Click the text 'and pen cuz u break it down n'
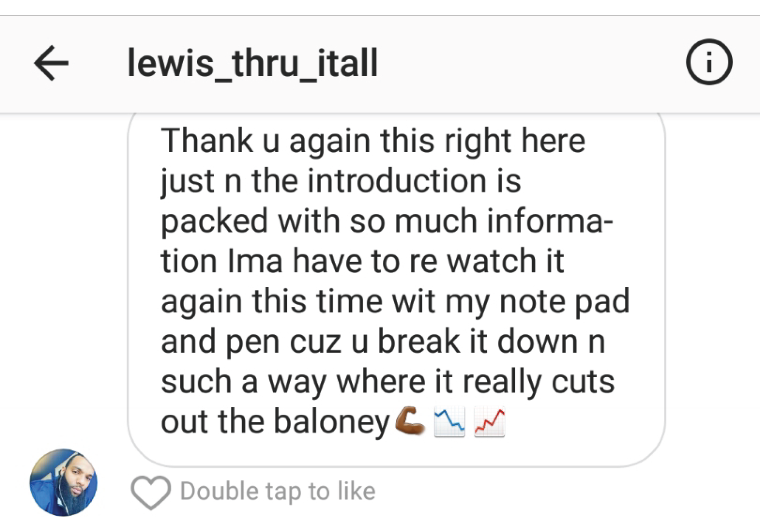 pyautogui.click(x=383, y=342)
